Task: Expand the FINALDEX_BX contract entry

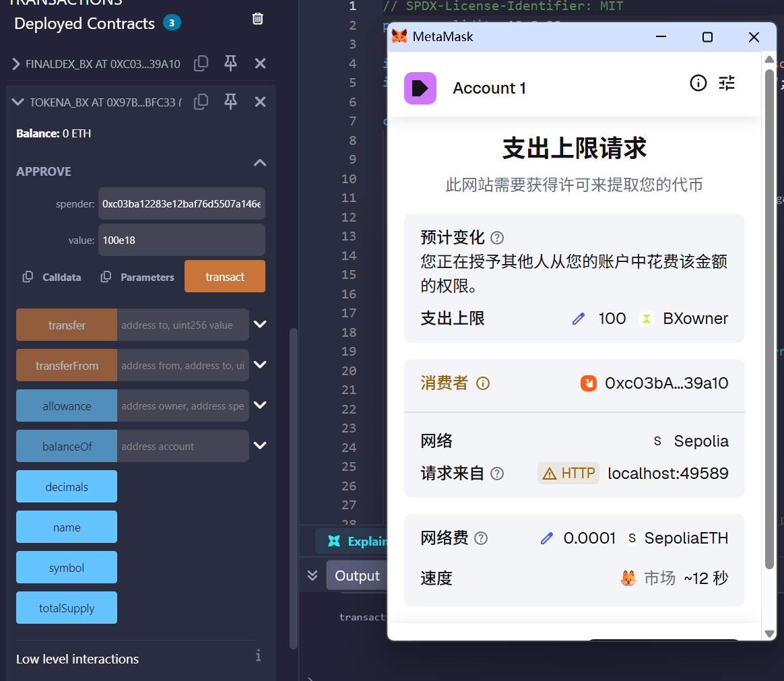Action: click(x=16, y=64)
